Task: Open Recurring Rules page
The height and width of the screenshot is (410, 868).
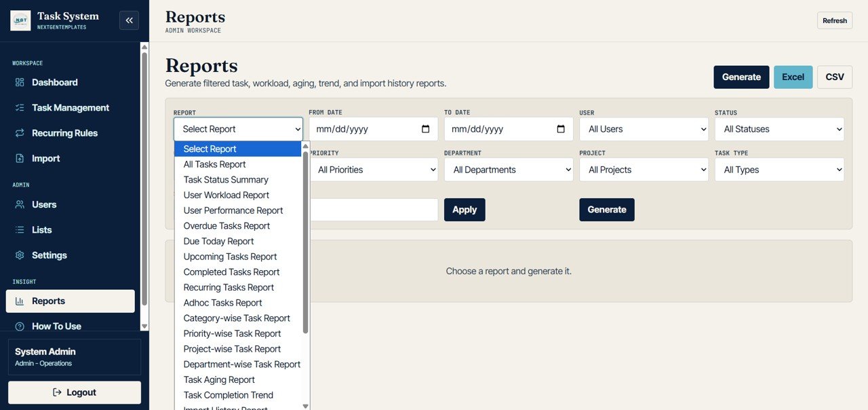Action: pyautogui.click(x=71, y=133)
